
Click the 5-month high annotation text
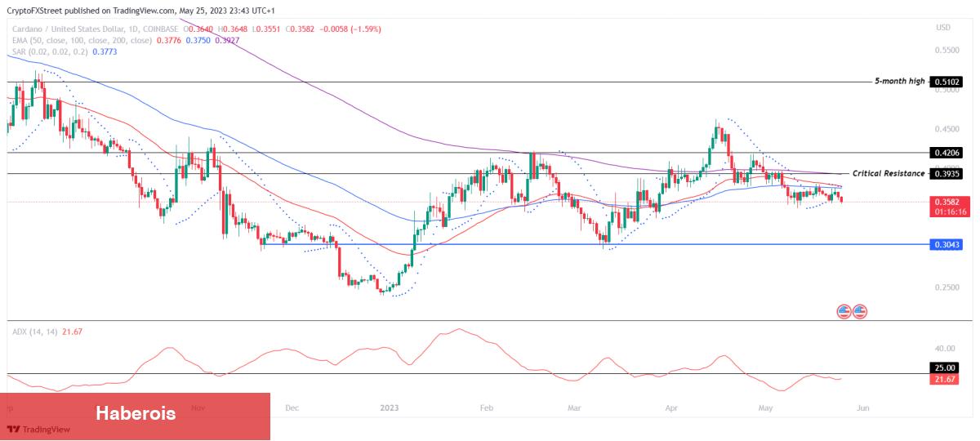pos(900,82)
